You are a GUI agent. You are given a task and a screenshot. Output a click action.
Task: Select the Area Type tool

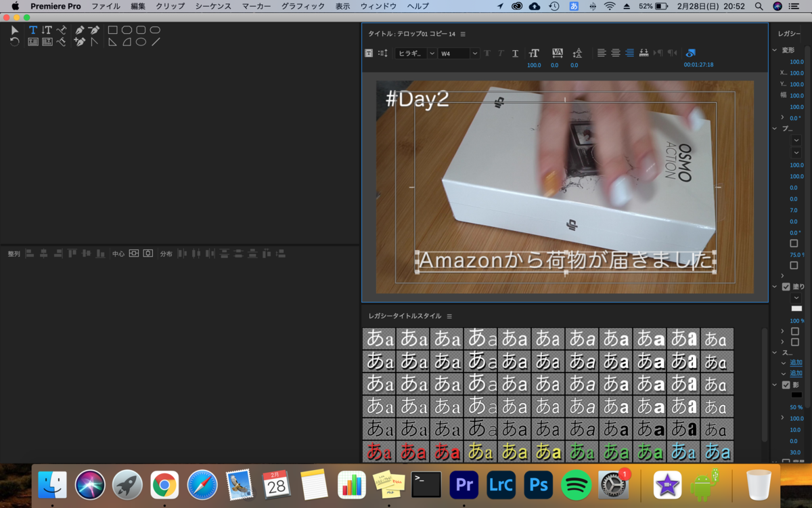point(32,42)
